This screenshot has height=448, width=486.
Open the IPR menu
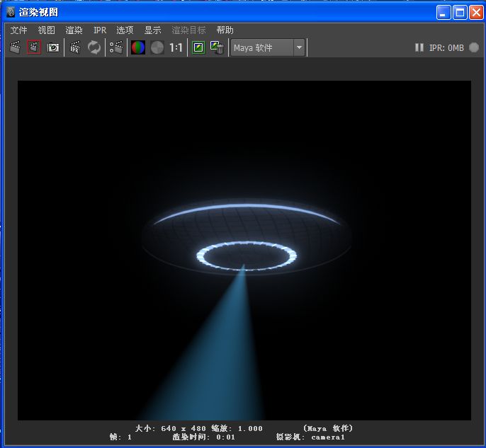[99, 30]
